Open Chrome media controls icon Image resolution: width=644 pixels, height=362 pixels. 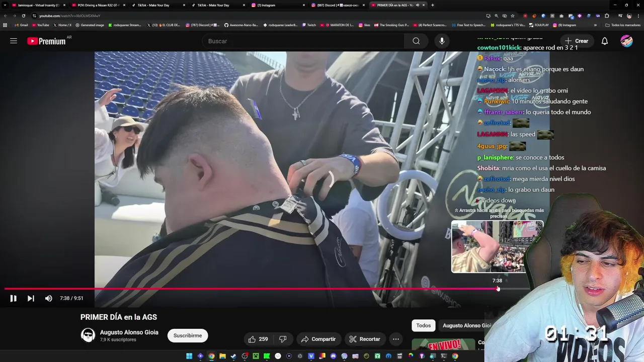pyautogui.click(x=620, y=16)
